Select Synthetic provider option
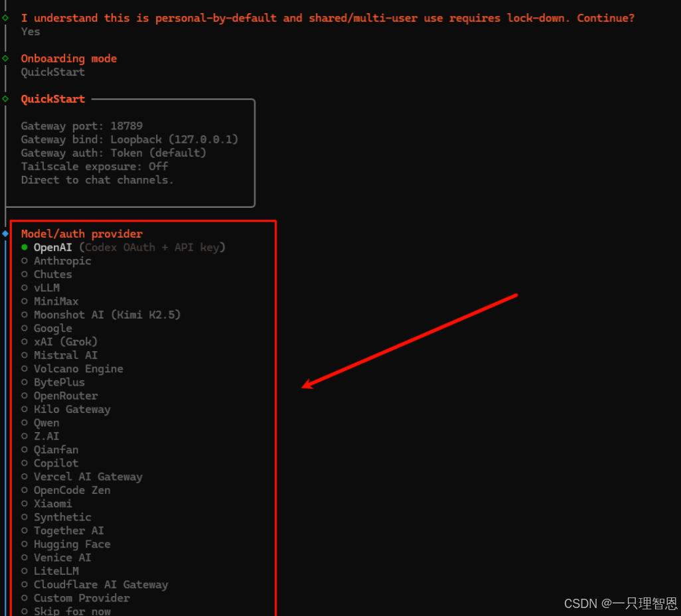 pyautogui.click(x=56, y=516)
